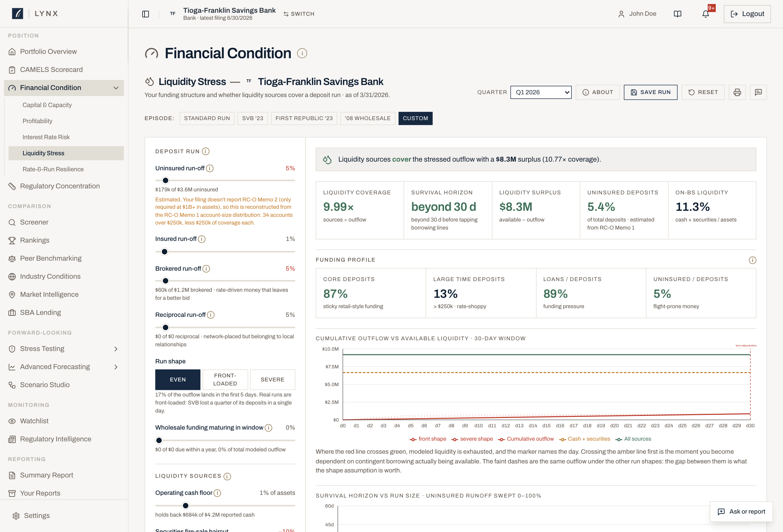
Task: Open John Doe user profile
Action: coord(637,14)
